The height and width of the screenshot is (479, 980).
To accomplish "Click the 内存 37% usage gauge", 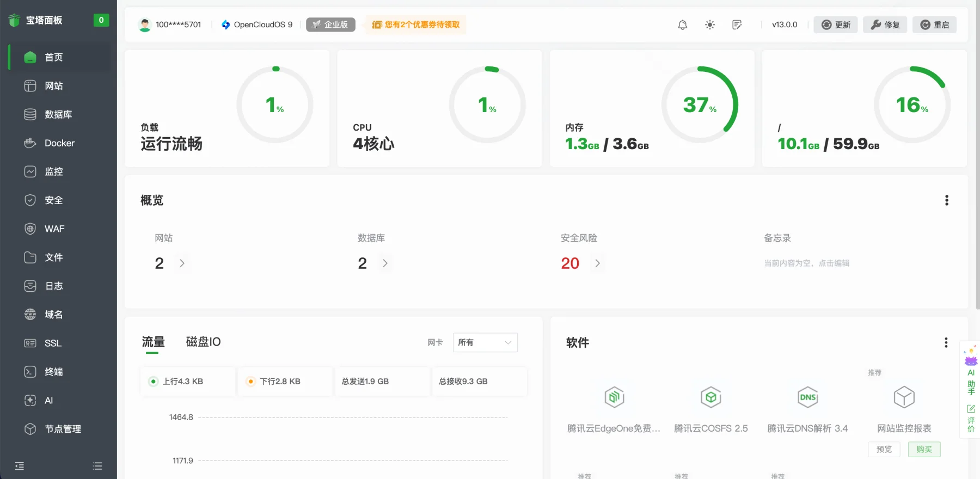I will click(700, 105).
